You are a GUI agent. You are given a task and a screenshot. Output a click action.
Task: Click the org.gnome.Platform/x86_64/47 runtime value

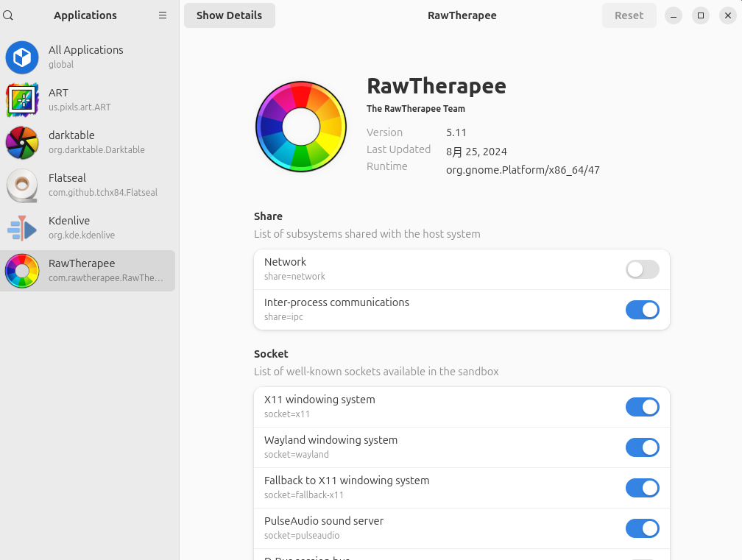click(x=523, y=170)
